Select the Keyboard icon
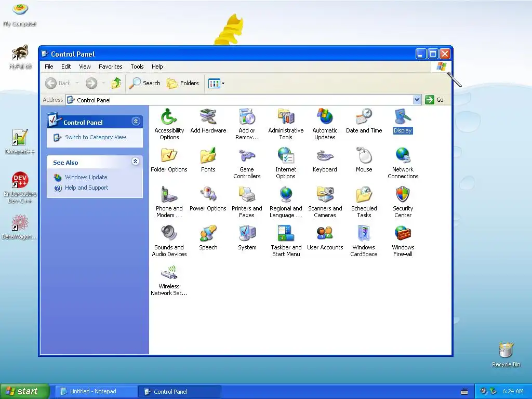This screenshot has width=532, height=399. click(325, 156)
